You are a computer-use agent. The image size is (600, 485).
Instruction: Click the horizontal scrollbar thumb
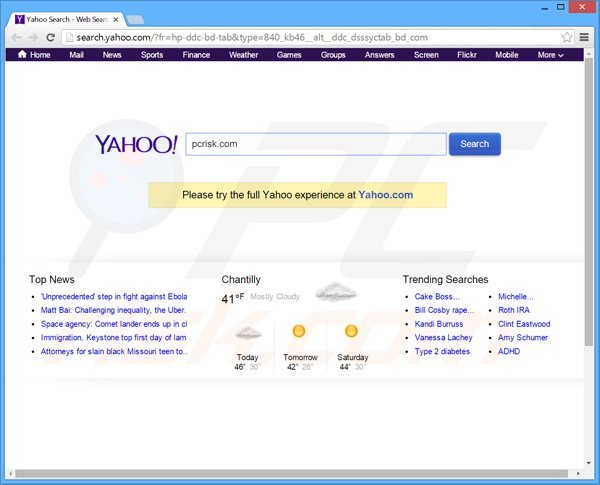[292, 474]
